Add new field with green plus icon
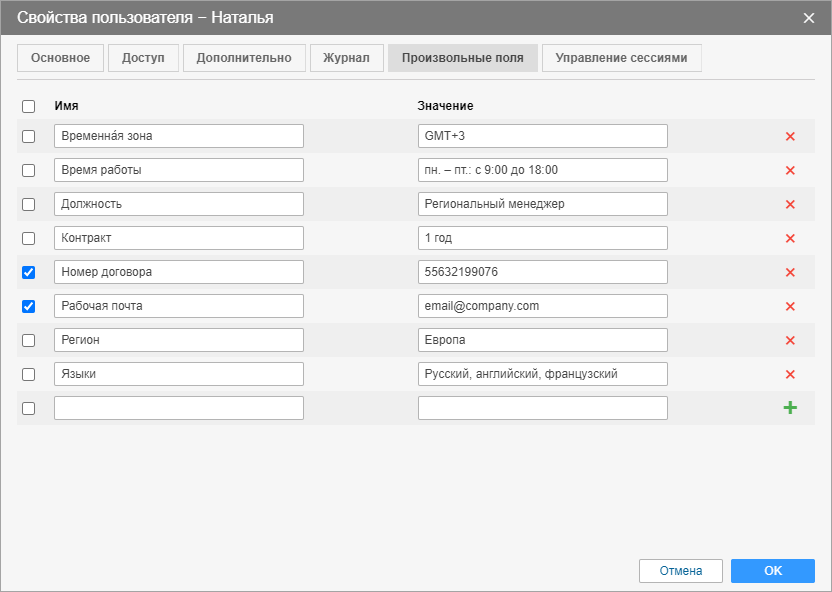 [x=790, y=407]
